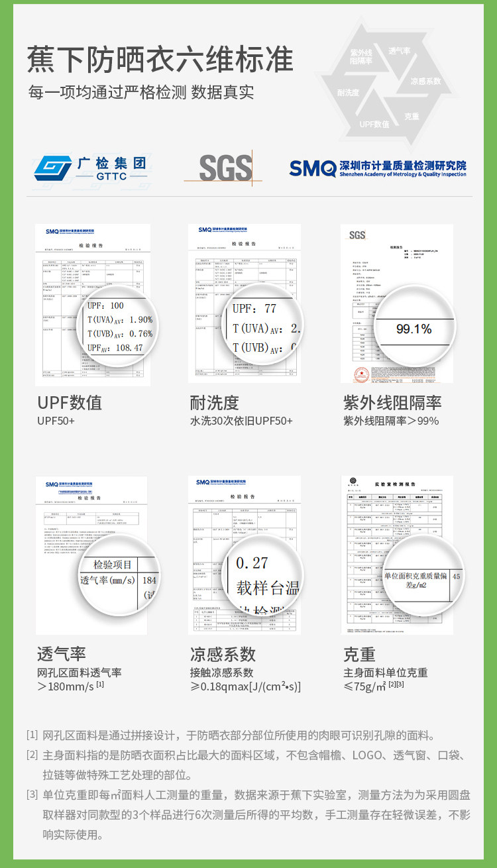Screen dimensions: 497x868
Task: Select 透气率 label in the hexagon diagram
Action: pyautogui.click(x=399, y=50)
